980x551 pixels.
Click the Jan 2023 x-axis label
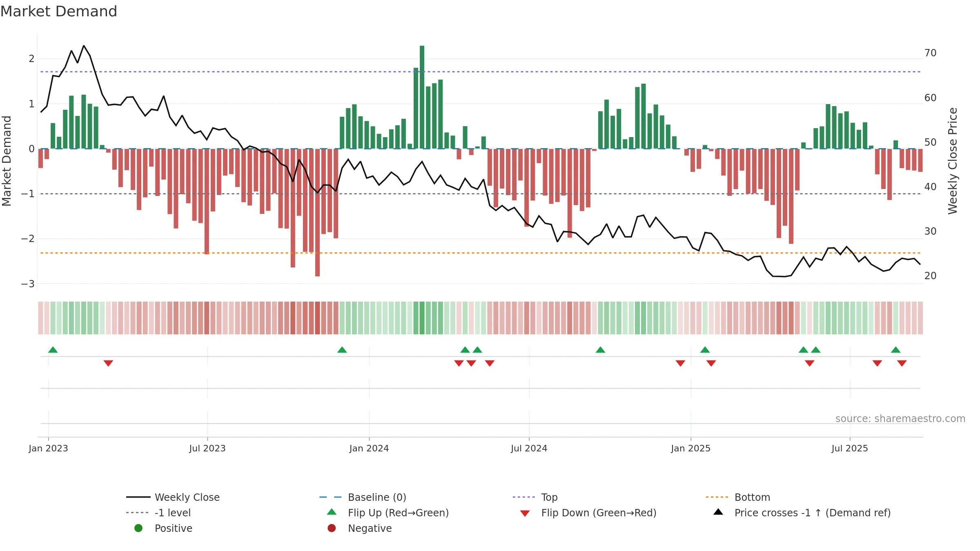click(48, 448)
